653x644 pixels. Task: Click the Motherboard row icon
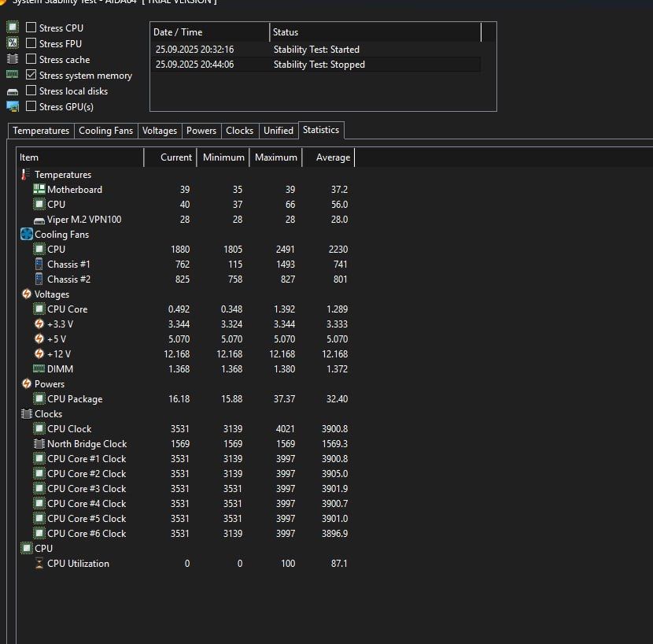[39, 189]
